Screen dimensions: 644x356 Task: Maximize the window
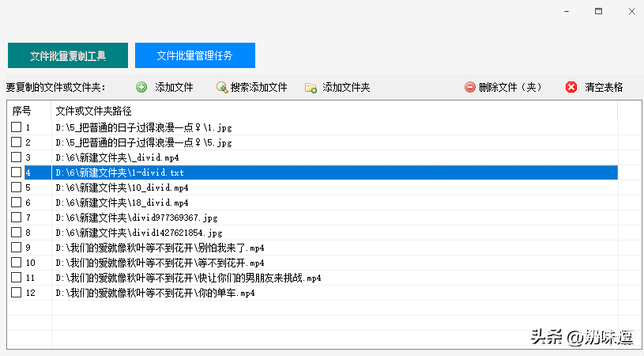click(599, 12)
